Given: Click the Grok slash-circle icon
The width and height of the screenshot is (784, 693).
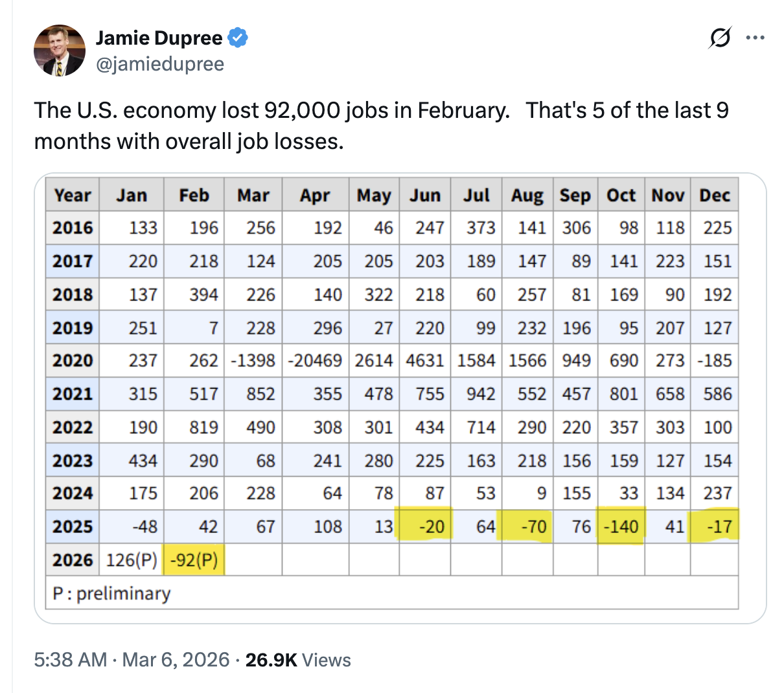Looking at the screenshot, I should pyautogui.click(x=720, y=38).
